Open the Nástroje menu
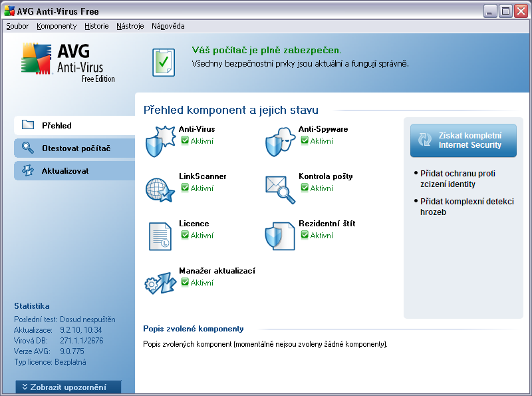 click(130, 26)
